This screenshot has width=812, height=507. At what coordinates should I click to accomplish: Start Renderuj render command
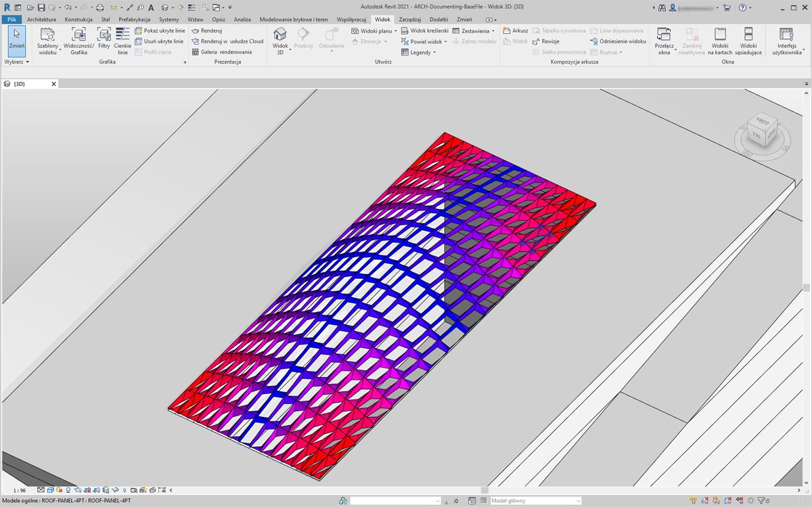(x=207, y=31)
